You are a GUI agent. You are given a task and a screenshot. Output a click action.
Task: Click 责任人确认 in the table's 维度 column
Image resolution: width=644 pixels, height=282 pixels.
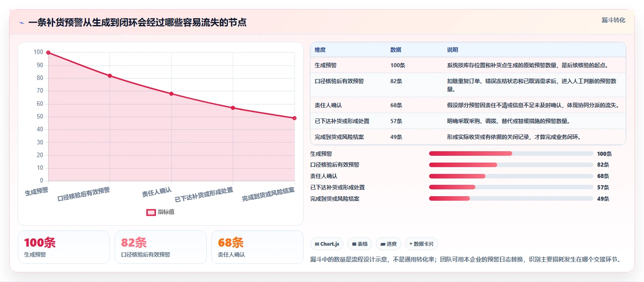[x=328, y=105]
